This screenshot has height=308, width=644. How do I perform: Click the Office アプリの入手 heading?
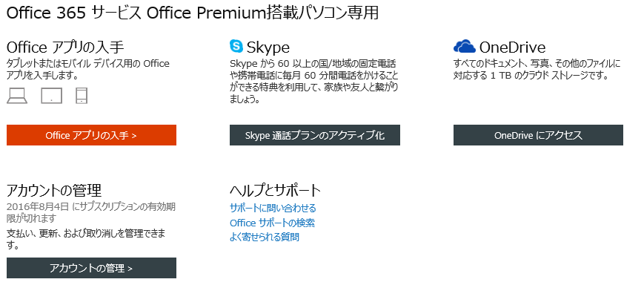pyautogui.click(x=65, y=47)
